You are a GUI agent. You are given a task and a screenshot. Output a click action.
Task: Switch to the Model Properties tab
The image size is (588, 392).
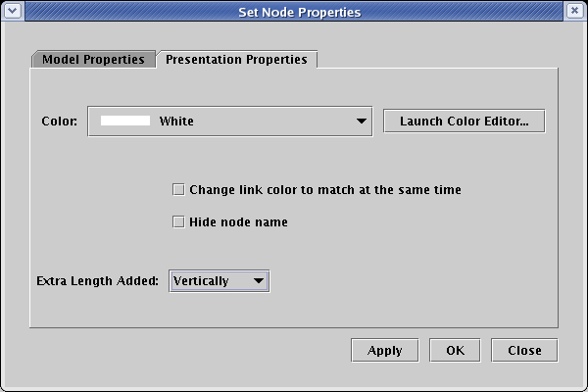click(93, 59)
